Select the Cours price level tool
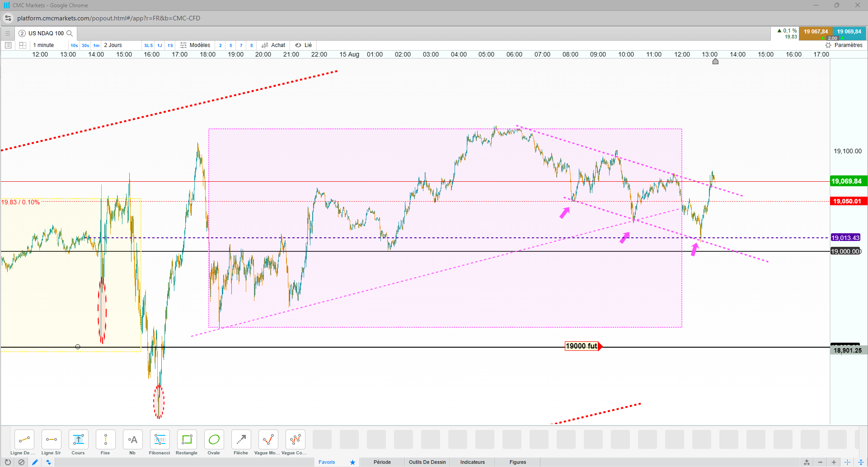 click(x=78, y=442)
